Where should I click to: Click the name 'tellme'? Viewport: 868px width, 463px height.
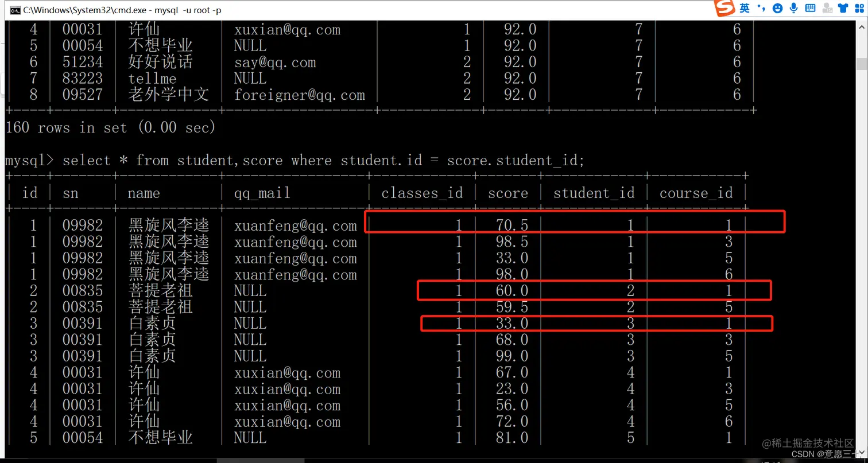(x=152, y=78)
